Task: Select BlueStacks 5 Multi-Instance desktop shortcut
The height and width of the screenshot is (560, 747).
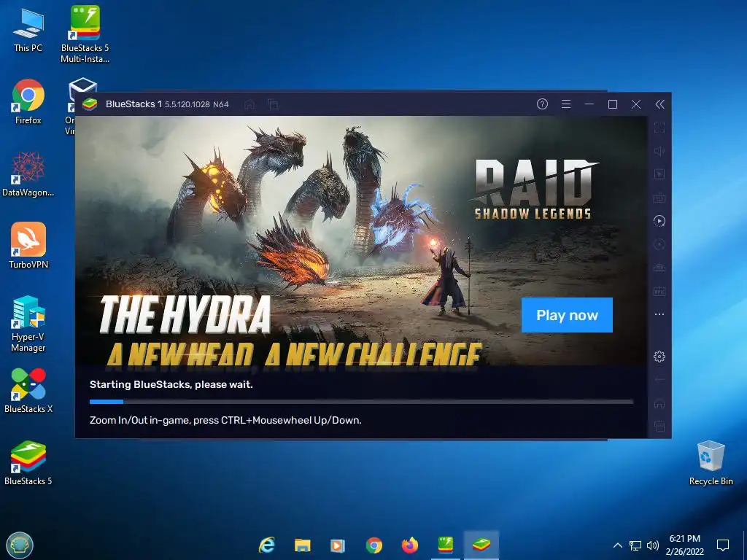Action: point(85,34)
